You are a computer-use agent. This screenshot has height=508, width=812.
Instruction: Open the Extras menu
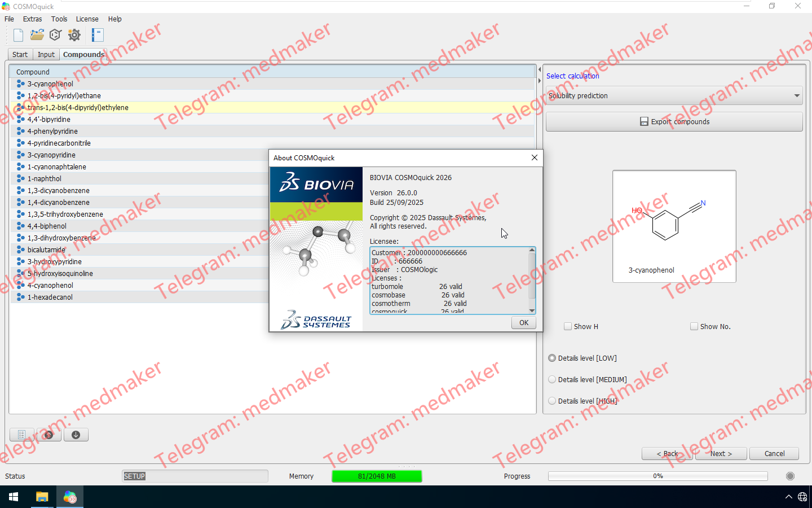pyautogui.click(x=33, y=19)
